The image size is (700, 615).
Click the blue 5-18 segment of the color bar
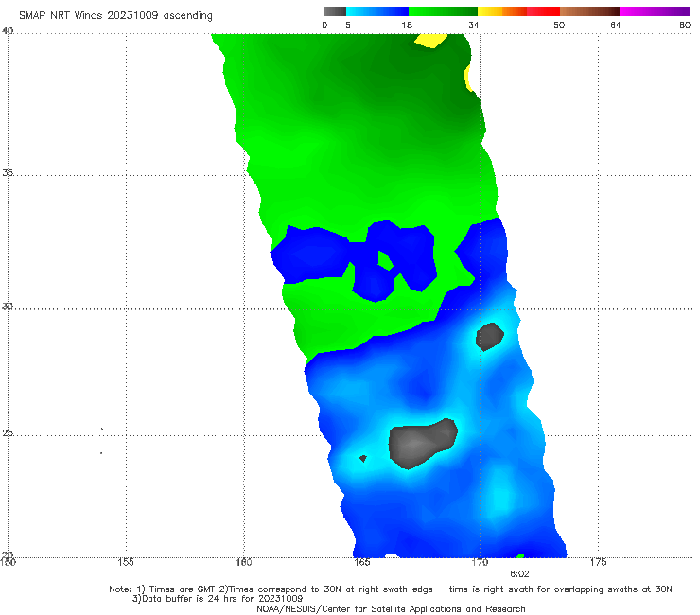coord(377,11)
